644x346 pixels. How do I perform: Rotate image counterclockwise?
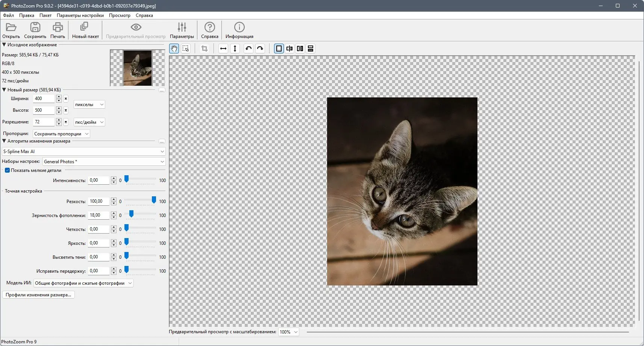point(248,49)
